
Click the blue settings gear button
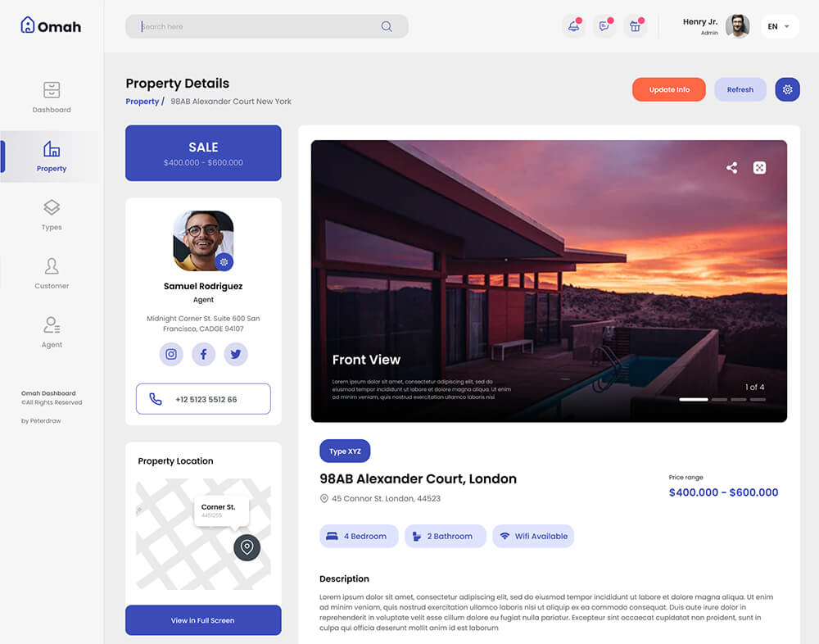coord(787,89)
